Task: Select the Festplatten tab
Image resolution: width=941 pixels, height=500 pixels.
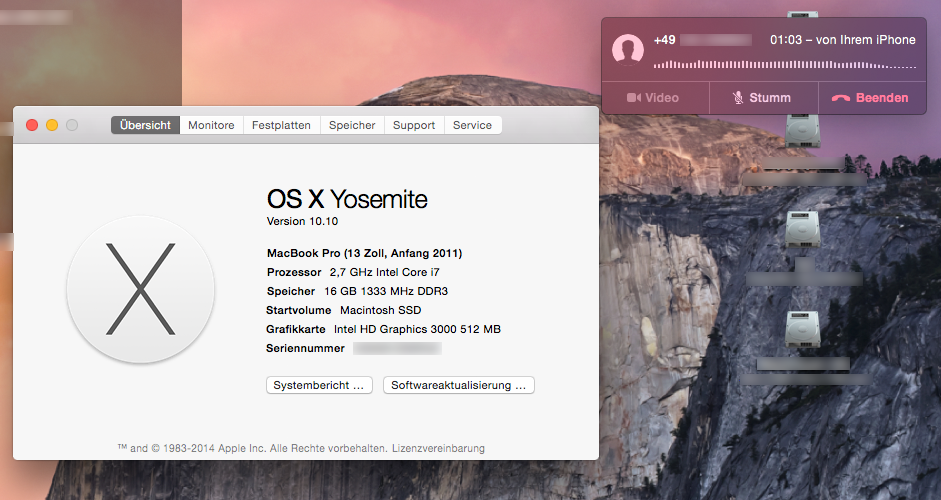Action: (x=281, y=125)
